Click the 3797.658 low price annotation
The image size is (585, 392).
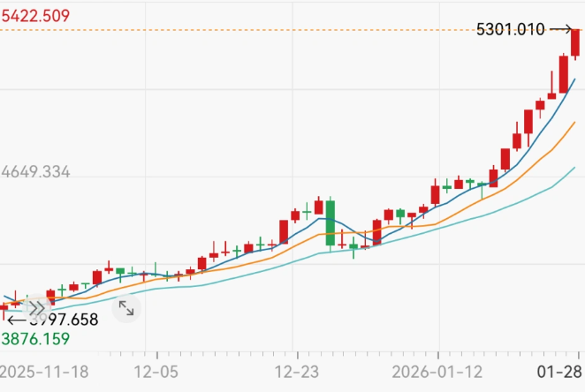64,320
